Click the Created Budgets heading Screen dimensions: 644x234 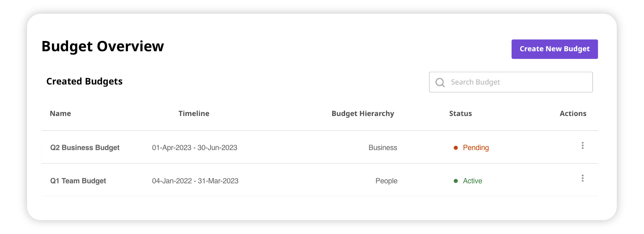click(84, 81)
